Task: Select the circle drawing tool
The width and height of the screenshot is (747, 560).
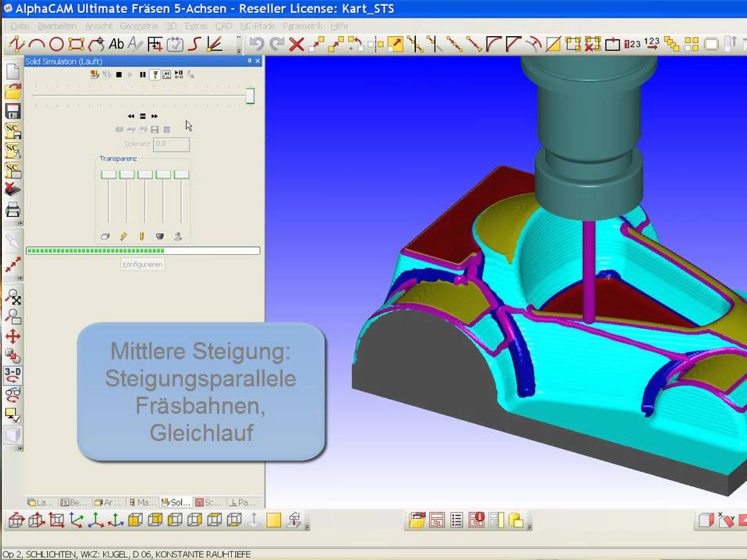Action: [57, 44]
